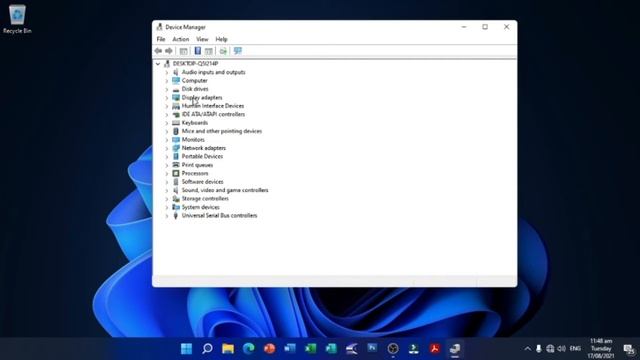
Task: Switch to Device Manager taskbar button
Action: tap(455, 349)
